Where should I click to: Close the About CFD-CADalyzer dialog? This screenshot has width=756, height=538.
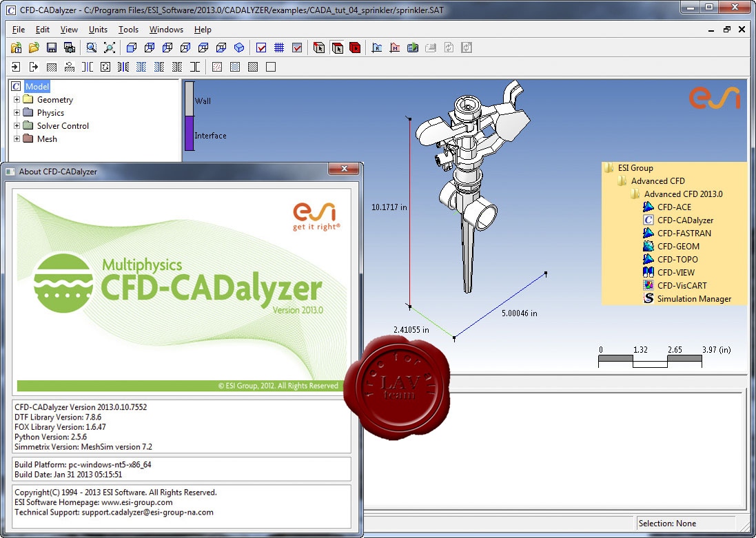click(x=345, y=169)
